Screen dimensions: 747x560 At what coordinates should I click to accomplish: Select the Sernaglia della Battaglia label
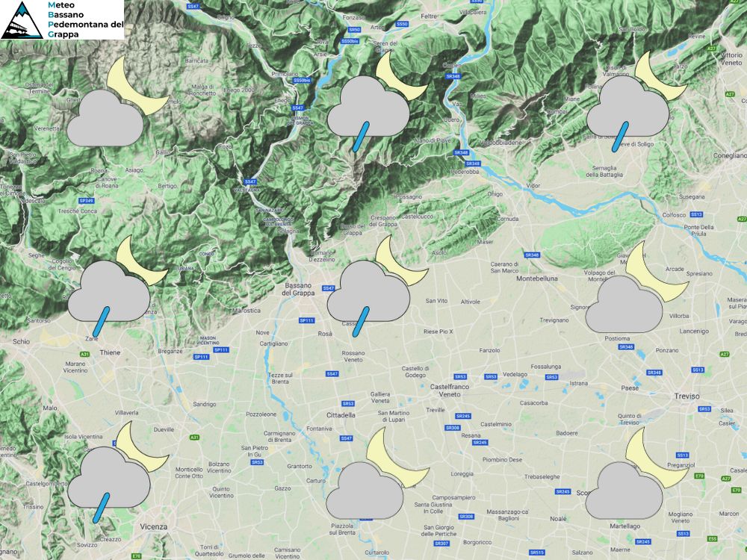point(604,172)
